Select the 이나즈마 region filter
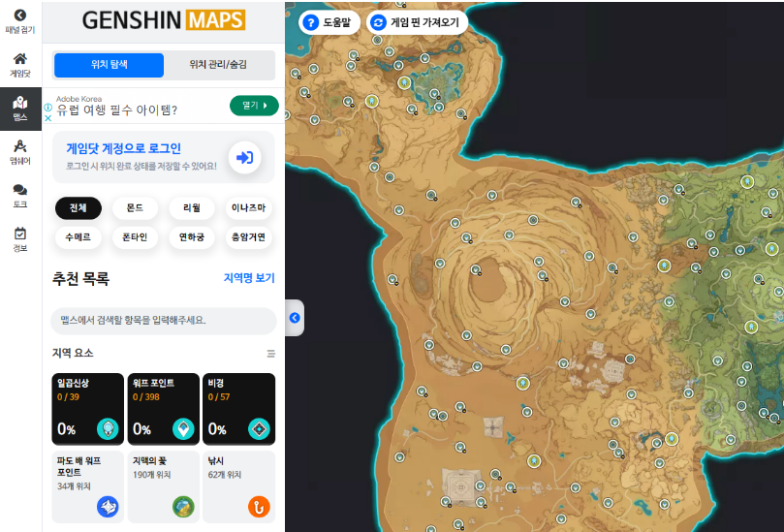The image size is (784, 532). click(x=248, y=208)
